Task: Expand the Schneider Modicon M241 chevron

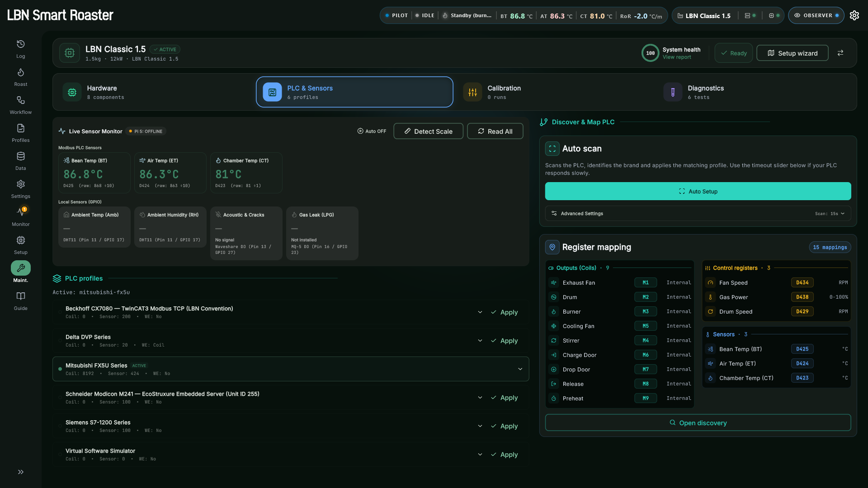Action: 480,398
